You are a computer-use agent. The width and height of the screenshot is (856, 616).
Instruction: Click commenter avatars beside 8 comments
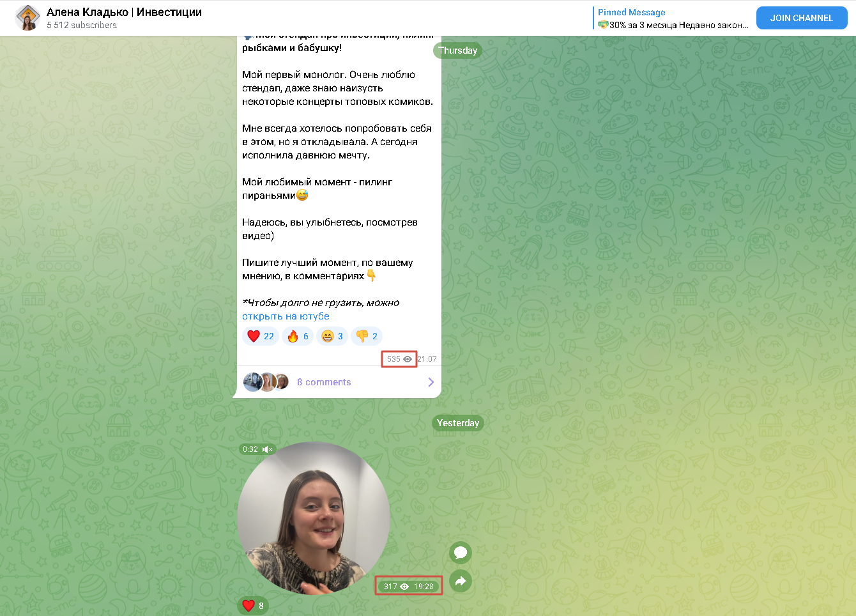pyautogui.click(x=266, y=382)
